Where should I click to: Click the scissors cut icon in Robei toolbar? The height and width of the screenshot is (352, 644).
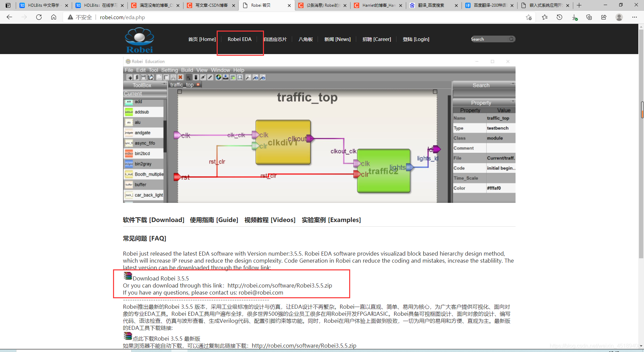point(173,78)
